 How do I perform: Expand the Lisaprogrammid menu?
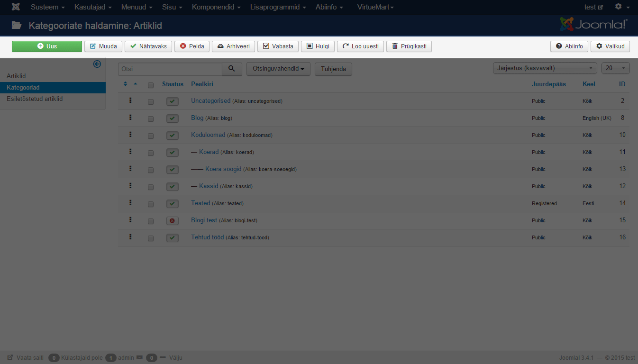tap(278, 7)
